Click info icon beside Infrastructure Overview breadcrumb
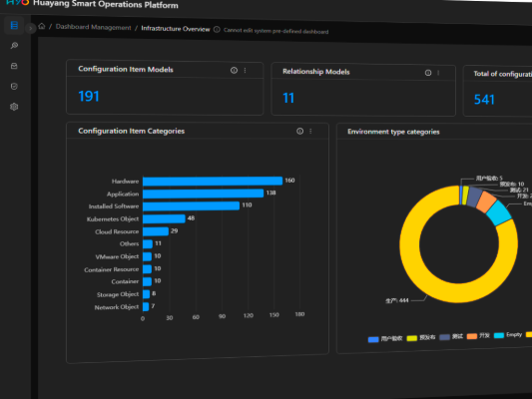The image size is (532, 399). coord(217,30)
